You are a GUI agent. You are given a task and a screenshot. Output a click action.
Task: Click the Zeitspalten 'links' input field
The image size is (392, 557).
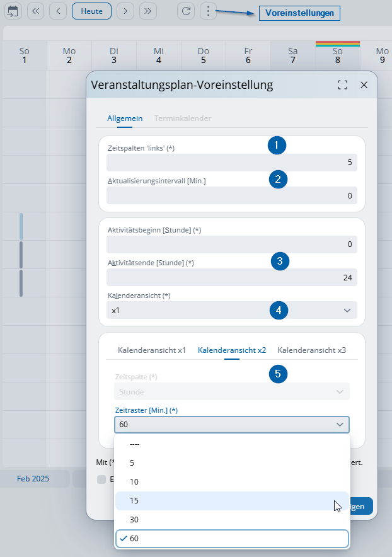[x=231, y=163]
